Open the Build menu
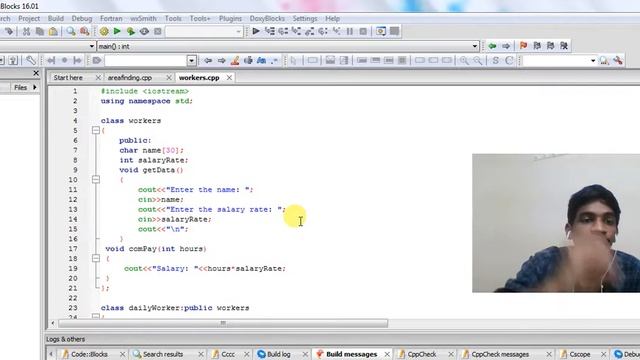The width and height of the screenshot is (640, 360). (56, 18)
